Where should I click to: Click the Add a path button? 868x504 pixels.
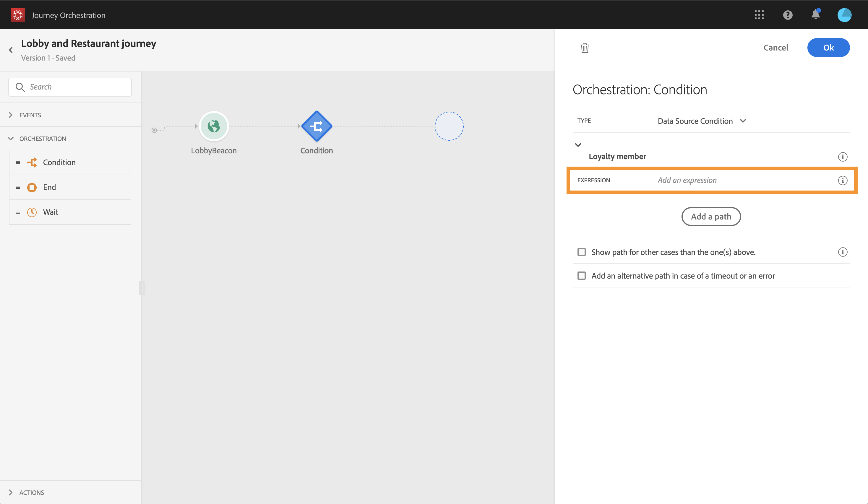[x=710, y=217]
